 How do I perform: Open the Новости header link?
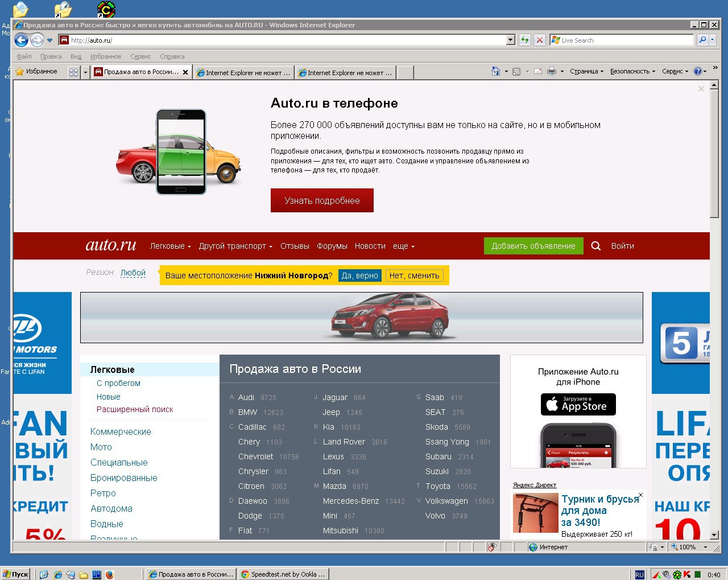click(x=370, y=246)
